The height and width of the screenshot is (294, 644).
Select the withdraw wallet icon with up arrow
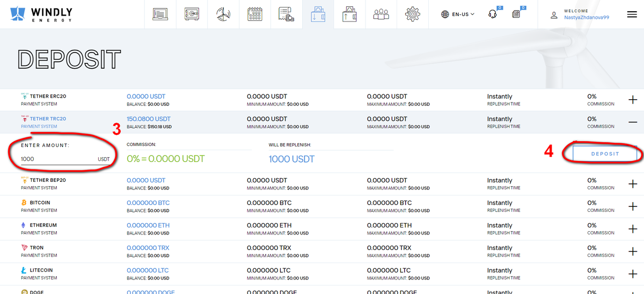tap(349, 14)
